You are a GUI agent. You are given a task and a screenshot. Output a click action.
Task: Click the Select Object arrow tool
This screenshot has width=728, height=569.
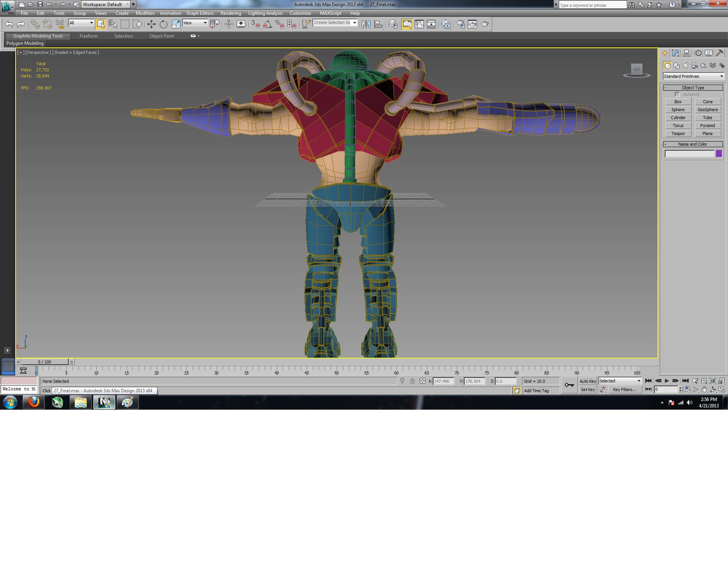(x=101, y=24)
